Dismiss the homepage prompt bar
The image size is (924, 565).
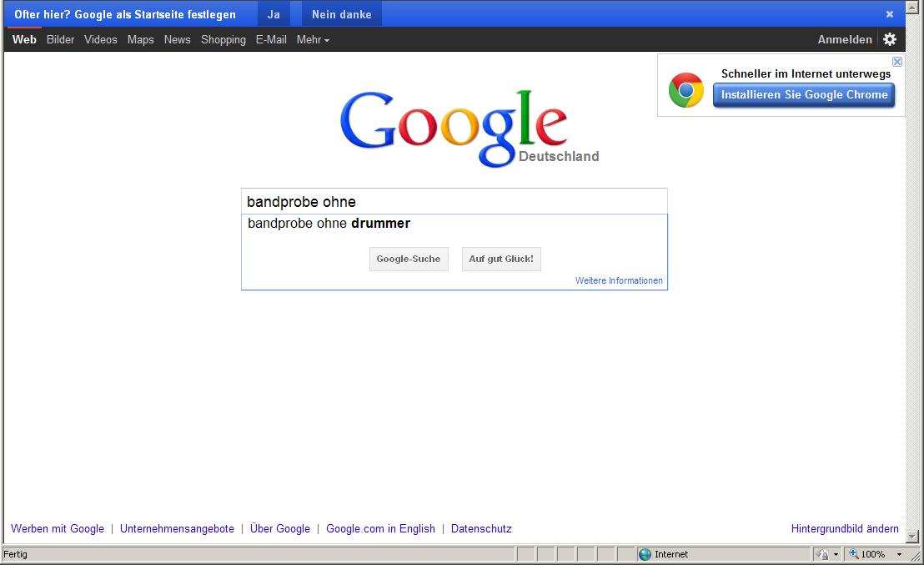pyautogui.click(x=890, y=14)
